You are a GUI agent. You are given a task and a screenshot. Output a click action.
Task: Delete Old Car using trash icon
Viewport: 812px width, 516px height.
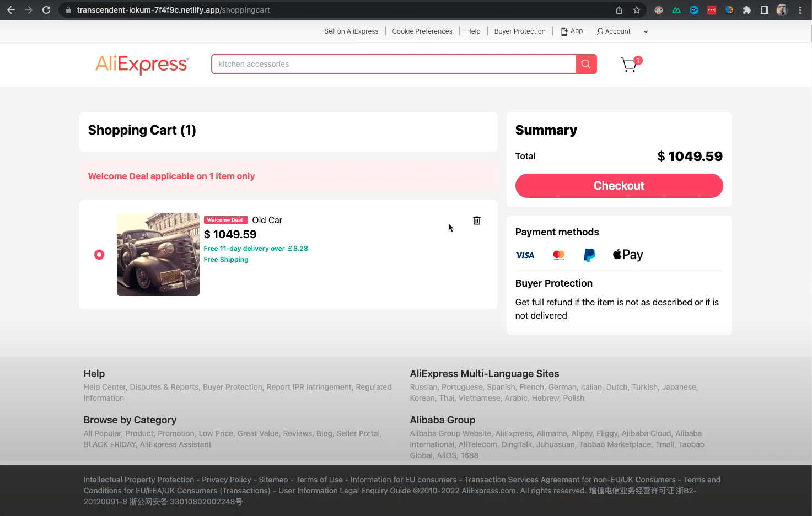[477, 221]
